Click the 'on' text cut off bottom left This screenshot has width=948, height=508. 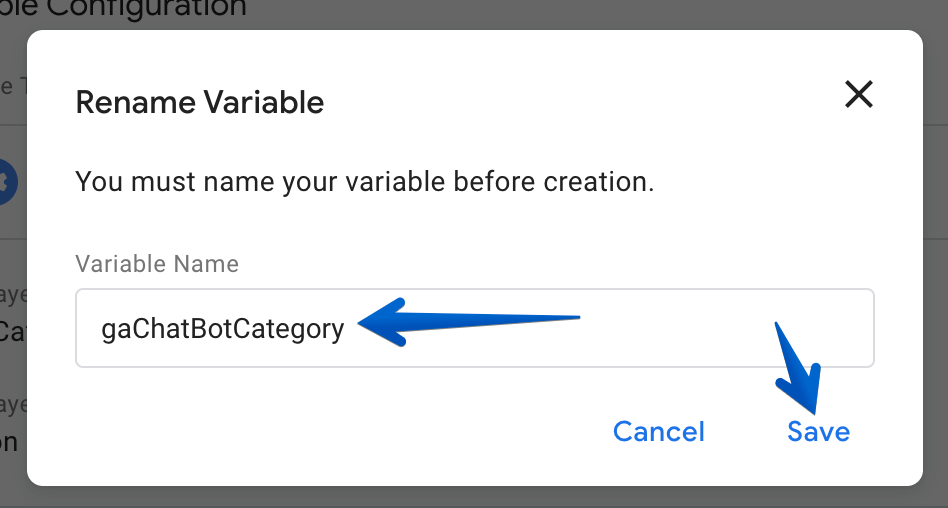click(8, 443)
